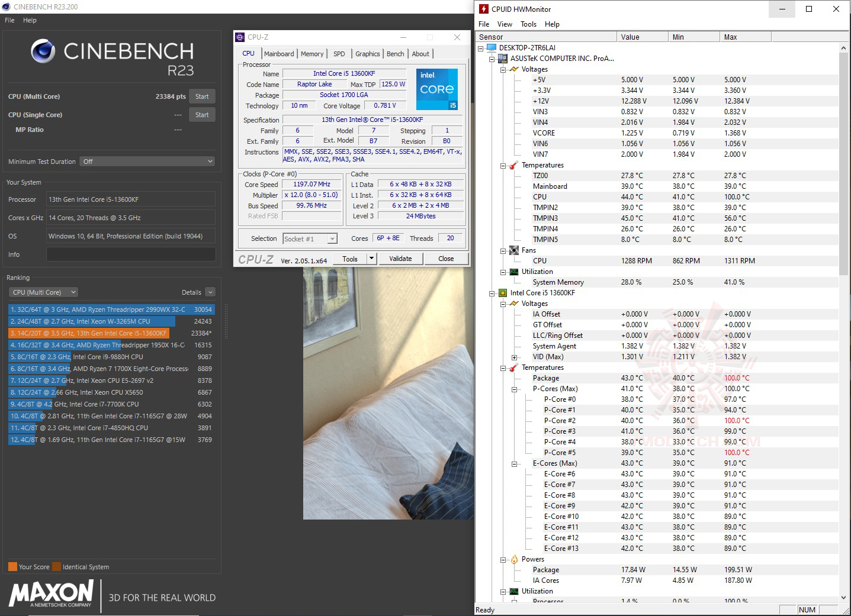The width and height of the screenshot is (851, 616).
Task: Select the P-Core #2 temperature row
Action: (657, 421)
